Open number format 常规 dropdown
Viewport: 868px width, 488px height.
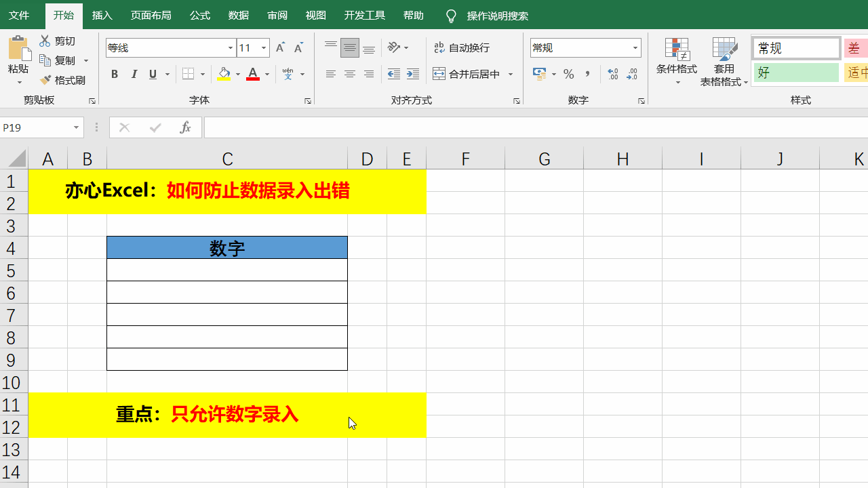click(635, 47)
